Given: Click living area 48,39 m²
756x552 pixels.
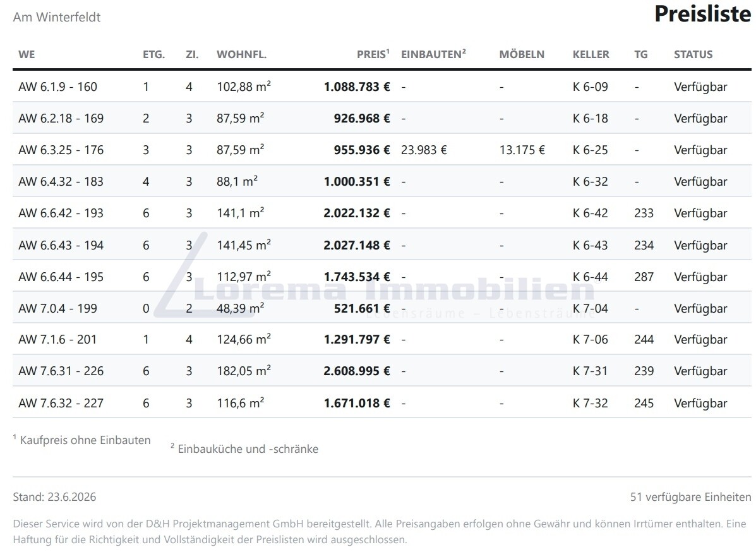Looking at the screenshot, I should click(x=240, y=309).
